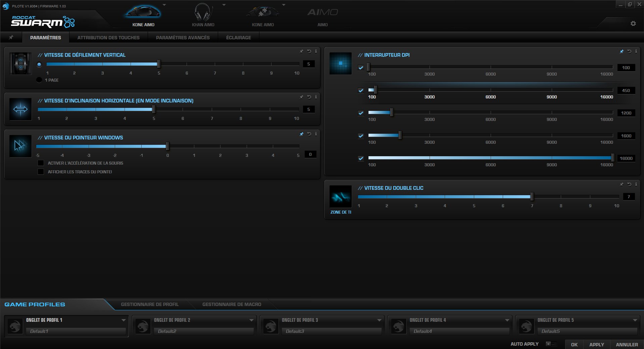This screenshot has height=349, width=644.
Task: Toggle the Auto Apply switch
Action: [x=550, y=344]
